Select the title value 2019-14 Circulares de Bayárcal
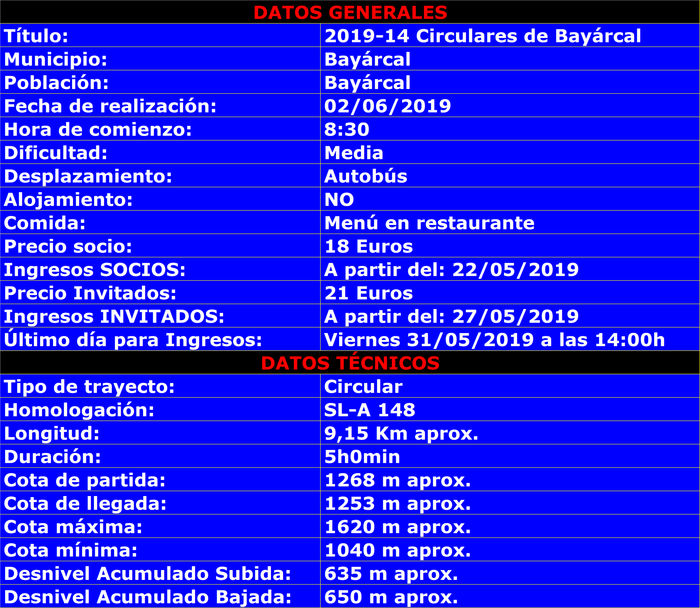The image size is (700, 608). pos(482,36)
